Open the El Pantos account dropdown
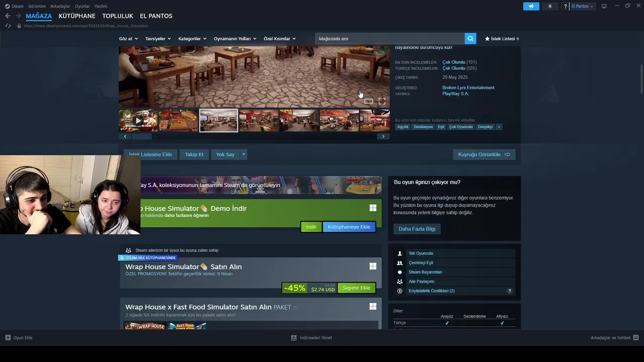 [582, 6]
